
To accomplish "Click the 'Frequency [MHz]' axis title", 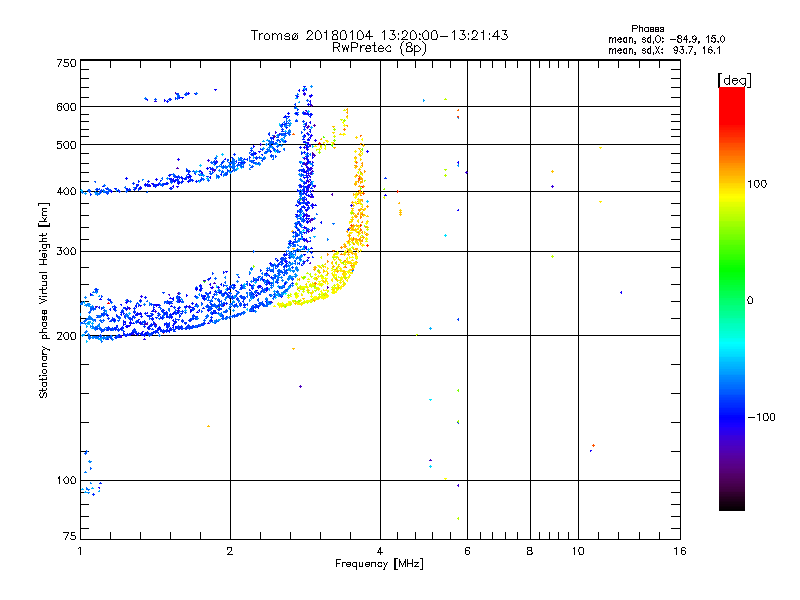I will tap(379, 564).
